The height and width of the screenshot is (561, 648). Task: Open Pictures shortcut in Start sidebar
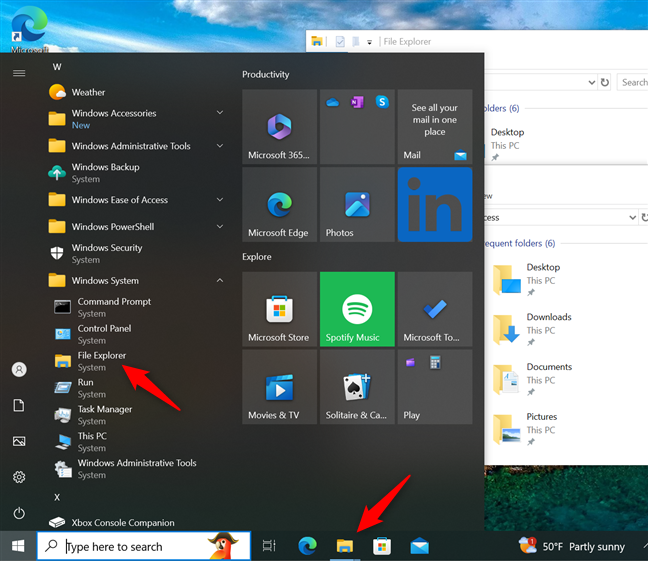[19, 441]
